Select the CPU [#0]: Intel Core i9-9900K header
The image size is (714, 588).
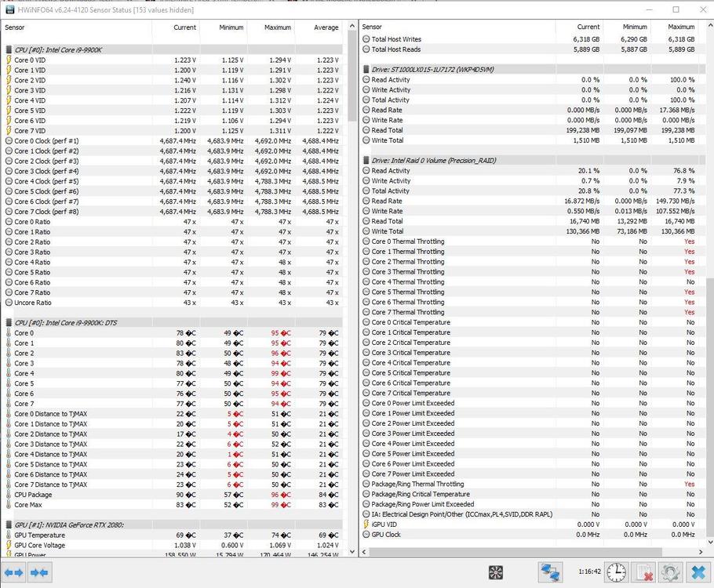tap(58, 49)
